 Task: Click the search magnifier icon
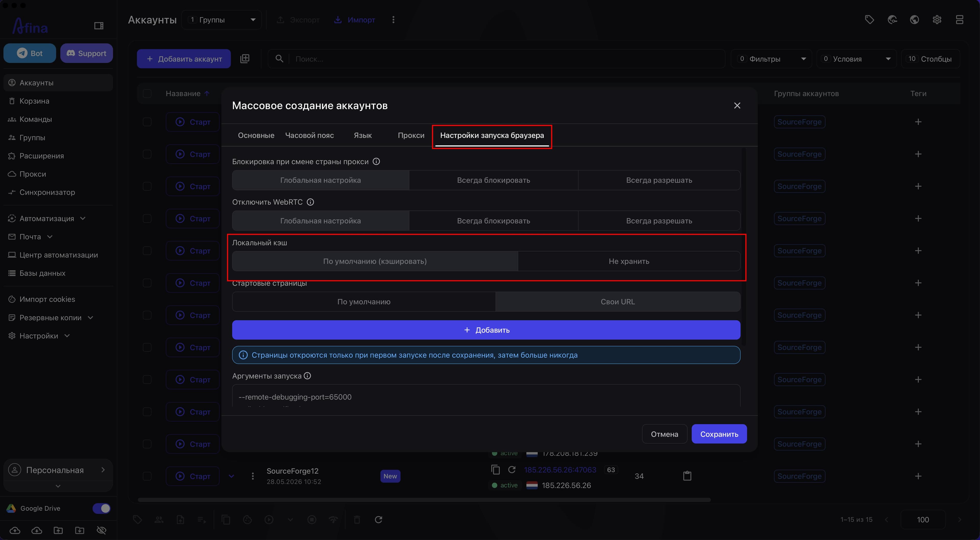point(279,59)
